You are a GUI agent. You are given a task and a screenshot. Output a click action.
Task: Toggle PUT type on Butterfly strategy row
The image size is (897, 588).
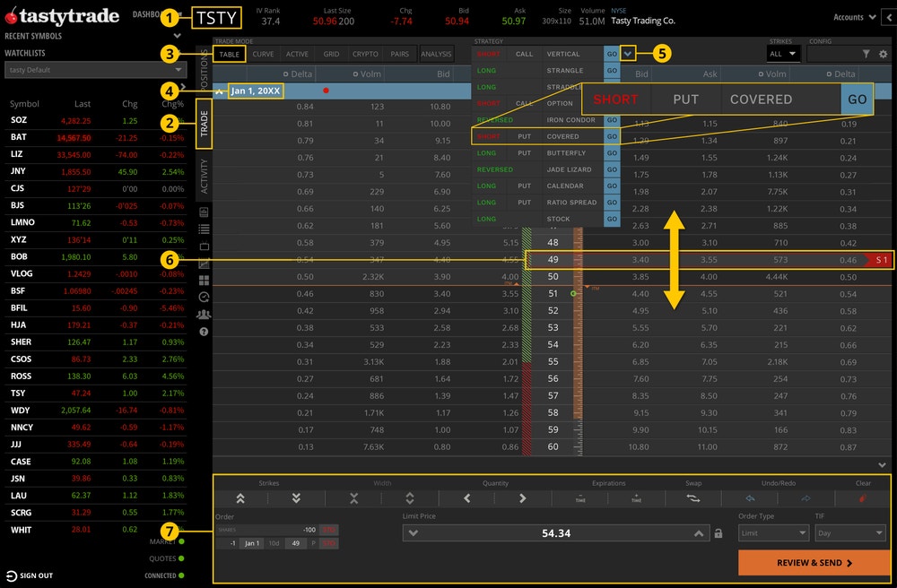524,153
